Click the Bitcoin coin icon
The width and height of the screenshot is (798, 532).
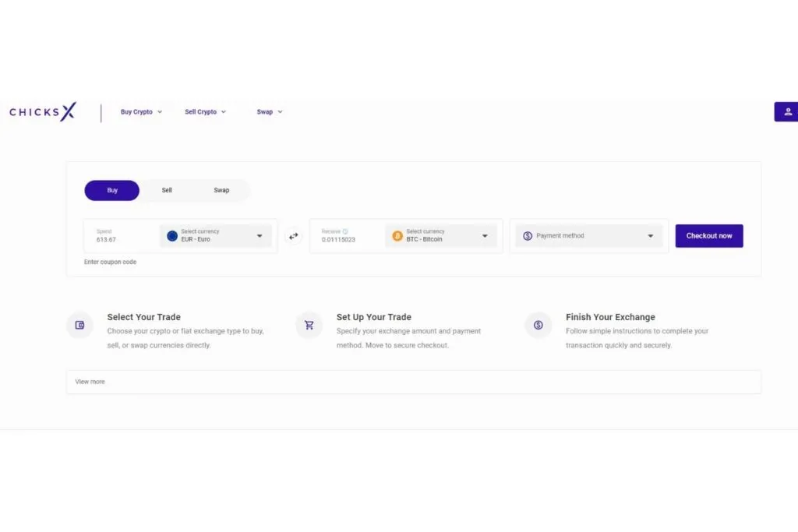tap(397, 236)
